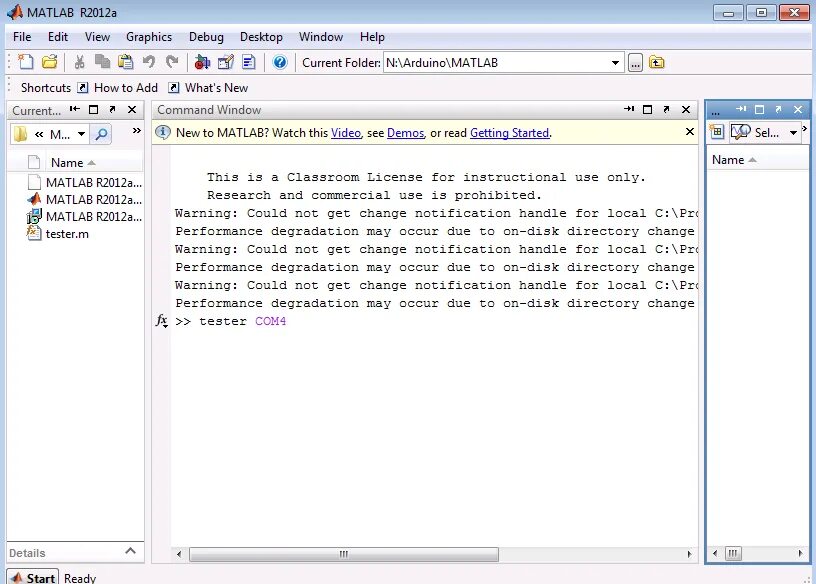Viewport: 816px width, 584px height.
Task: Cut selection with the scissors icon
Action: [79, 62]
